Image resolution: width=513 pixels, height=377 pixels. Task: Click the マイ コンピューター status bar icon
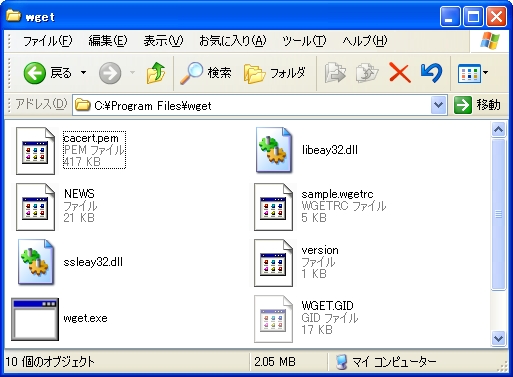tap(341, 362)
